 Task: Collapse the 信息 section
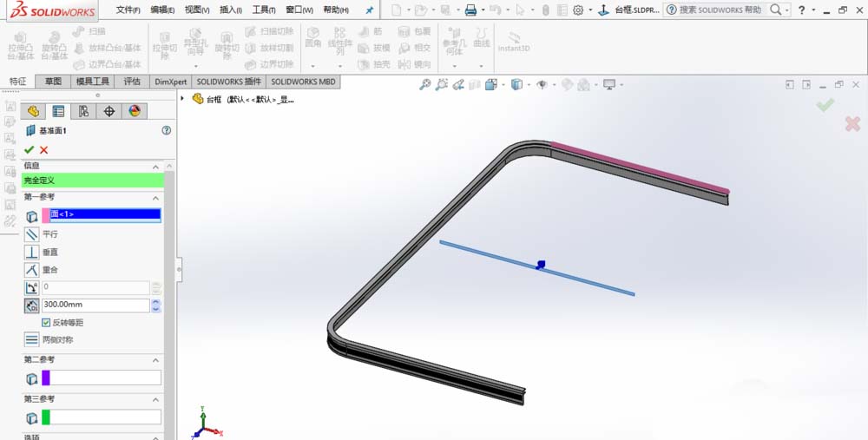point(156,166)
